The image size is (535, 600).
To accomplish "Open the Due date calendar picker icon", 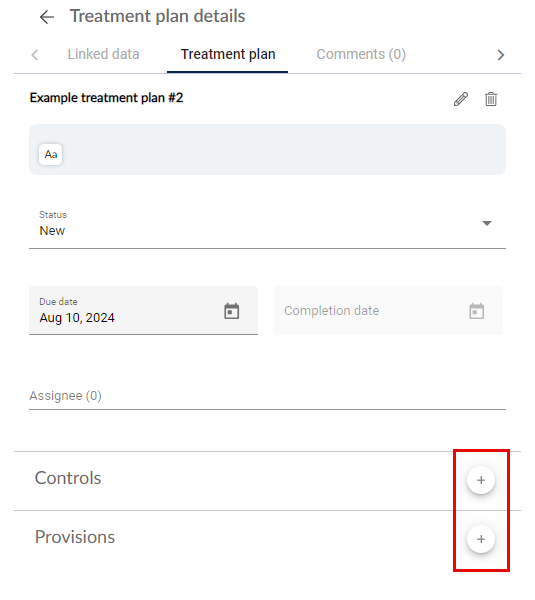I will (232, 311).
